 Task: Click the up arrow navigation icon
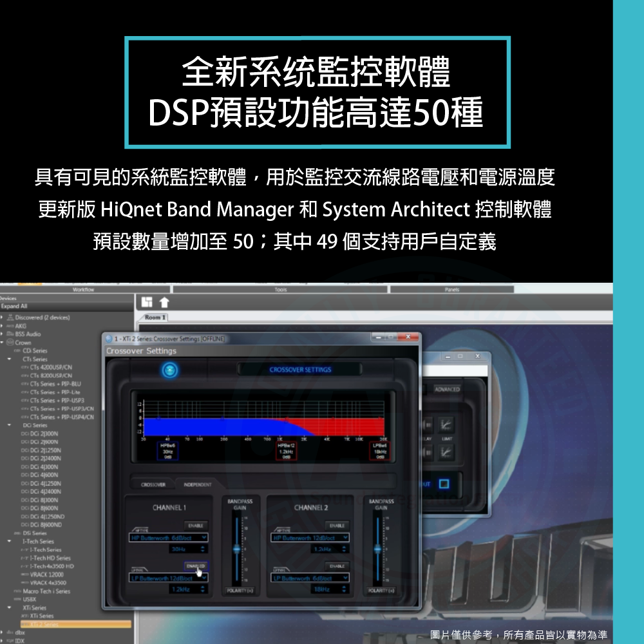(x=164, y=303)
